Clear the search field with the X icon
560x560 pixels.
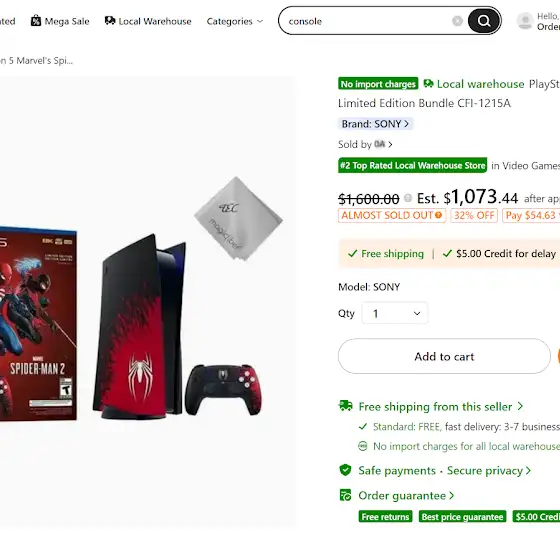(x=457, y=21)
